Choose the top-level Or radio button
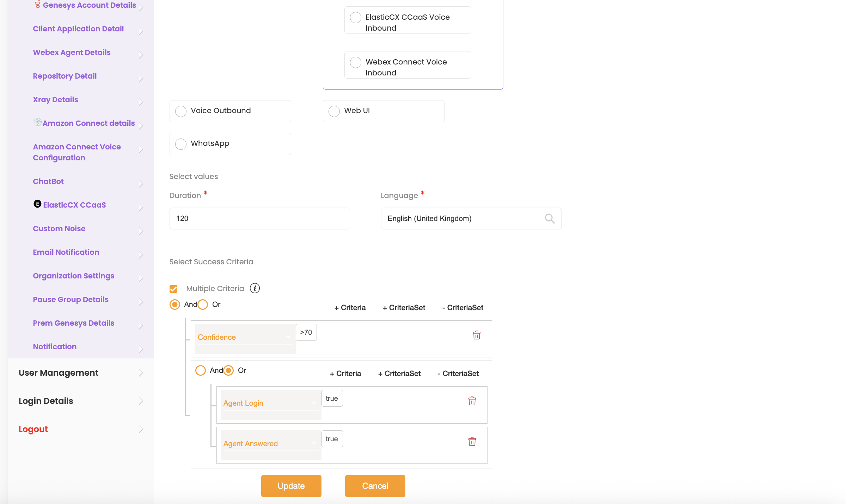Viewport: 846px width, 504px height. point(203,305)
